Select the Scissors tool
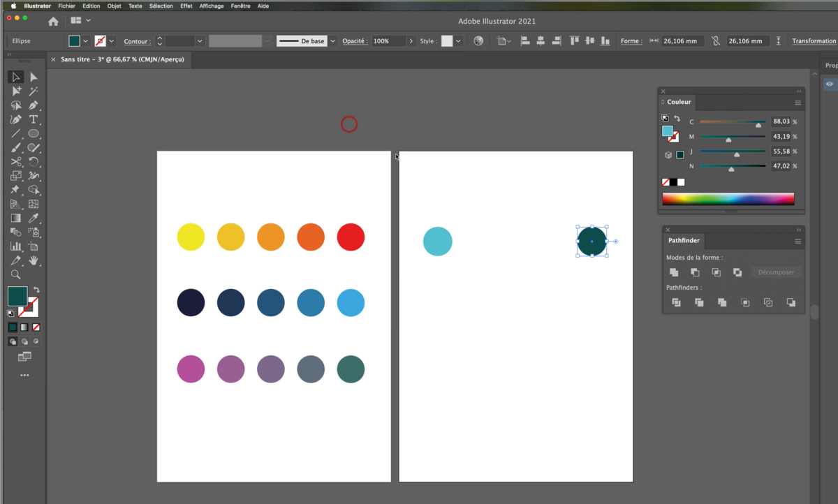Screen dimensions: 838x504 tap(16, 162)
